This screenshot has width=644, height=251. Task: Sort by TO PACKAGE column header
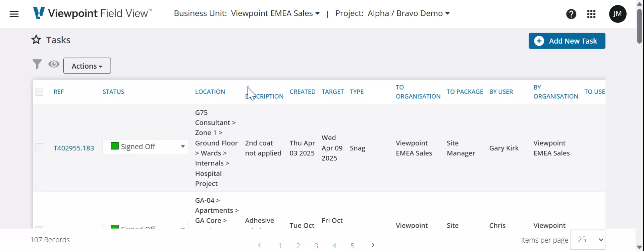pyautogui.click(x=465, y=92)
